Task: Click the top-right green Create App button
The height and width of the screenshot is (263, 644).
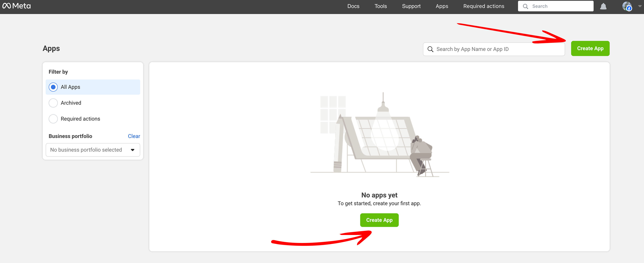Action: [590, 49]
